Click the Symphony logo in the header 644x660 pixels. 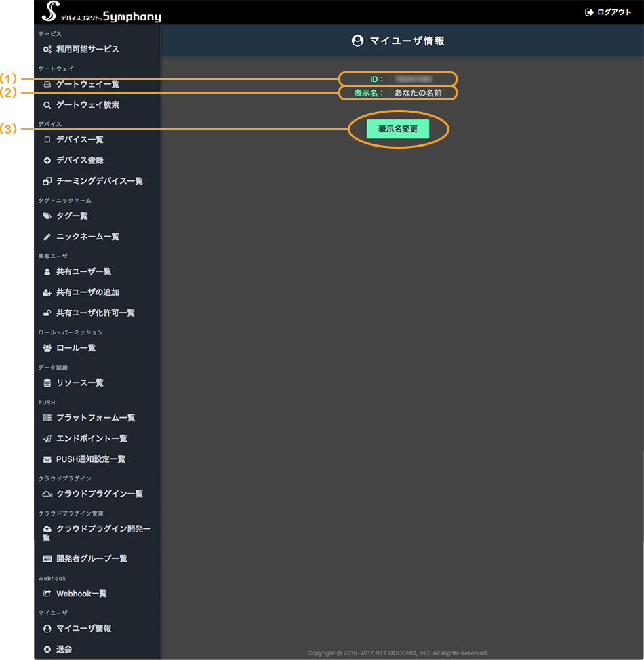tap(102, 12)
